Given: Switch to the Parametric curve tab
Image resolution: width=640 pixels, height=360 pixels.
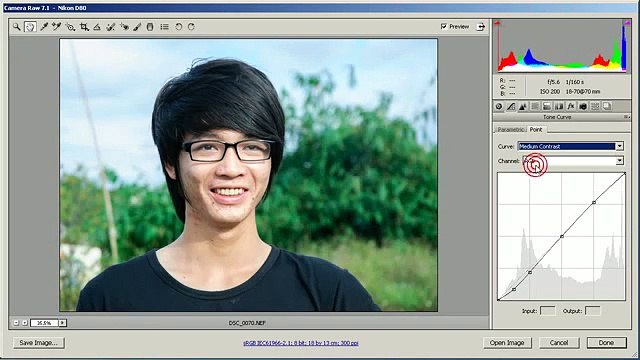Looking at the screenshot, I should [510, 129].
